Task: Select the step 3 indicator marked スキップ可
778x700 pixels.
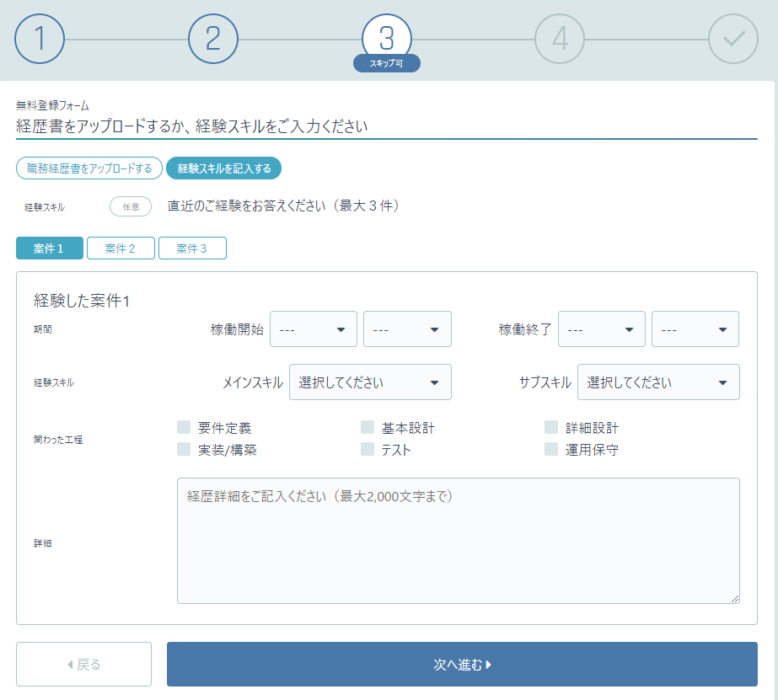Action: click(x=388, y=38)
